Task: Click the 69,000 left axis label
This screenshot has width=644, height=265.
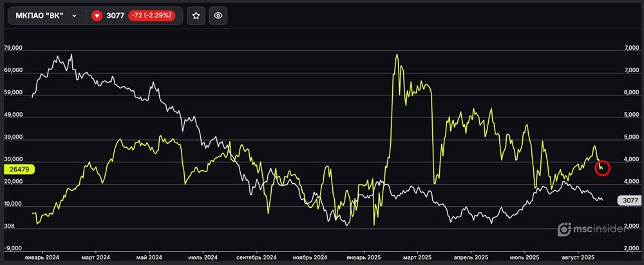Action: point(14,71)
